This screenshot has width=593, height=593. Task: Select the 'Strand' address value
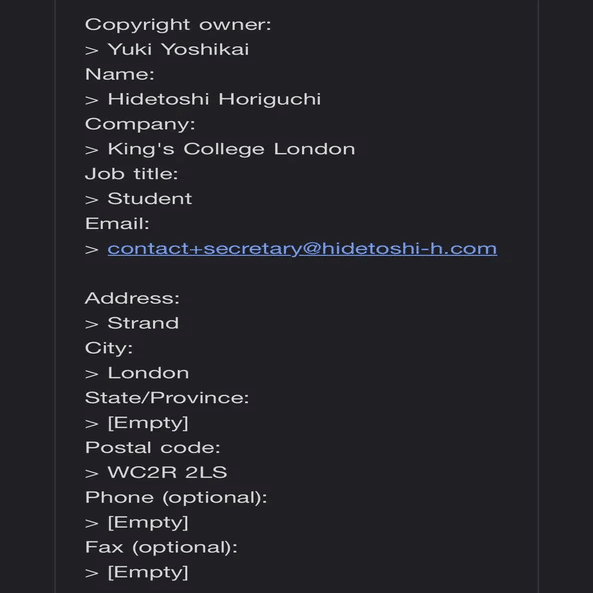143,323
